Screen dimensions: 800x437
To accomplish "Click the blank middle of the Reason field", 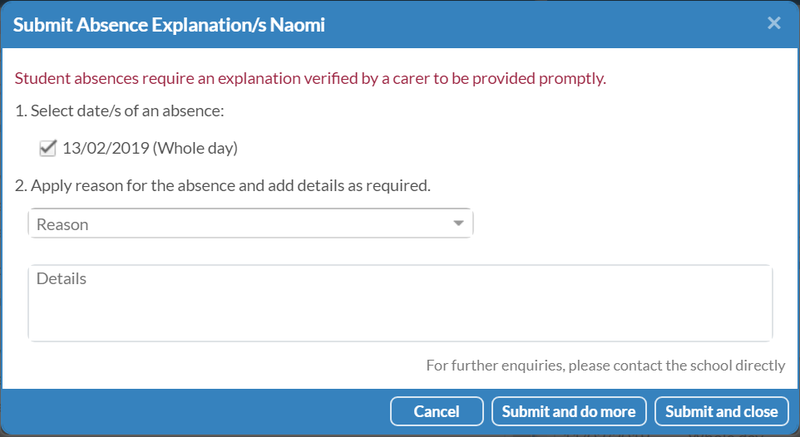I will point(265,223).
